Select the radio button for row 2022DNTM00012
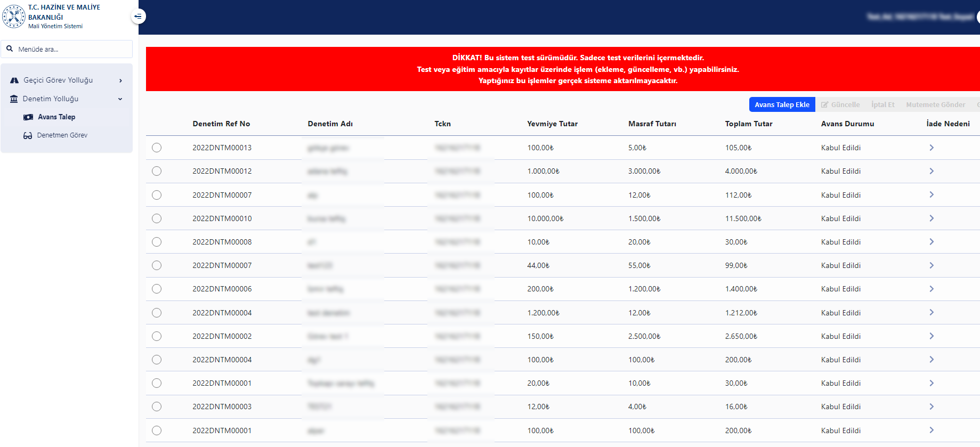The height and width of the screenshot is (447, 980). [157, 171]
